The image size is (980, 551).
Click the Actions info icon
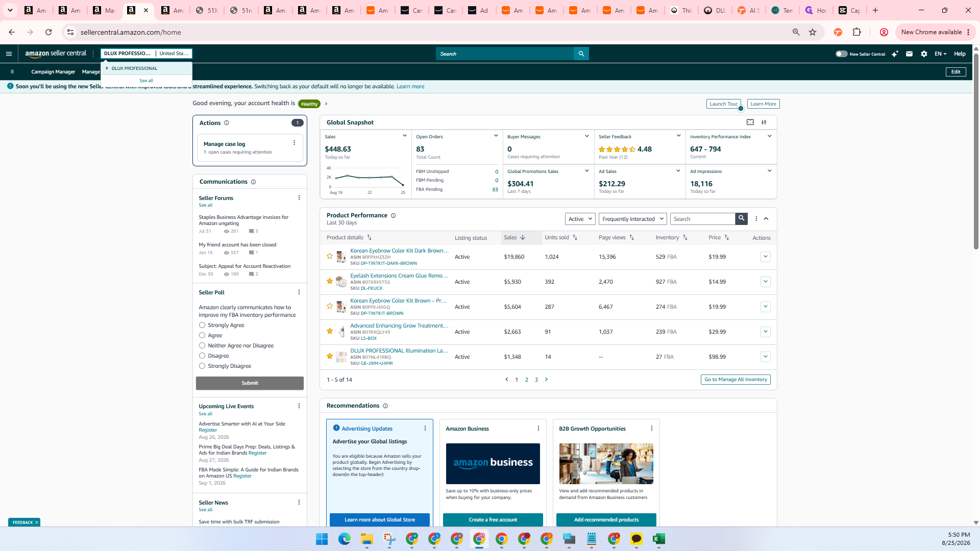[x=227, y=123]
